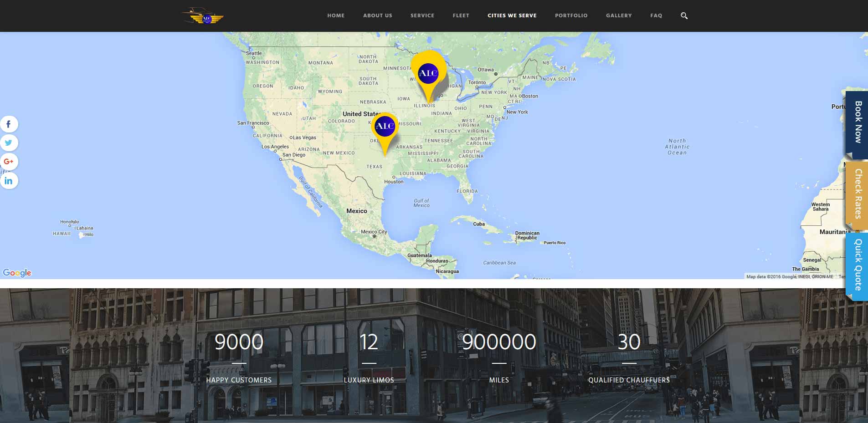This screenshot has width=868, height=423.
Task: Click the Map data copyright text
Action: click(x=790, y=276)
